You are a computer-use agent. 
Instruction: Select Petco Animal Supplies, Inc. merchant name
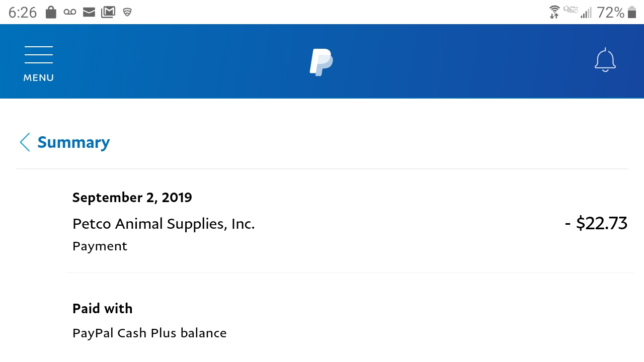164,224
